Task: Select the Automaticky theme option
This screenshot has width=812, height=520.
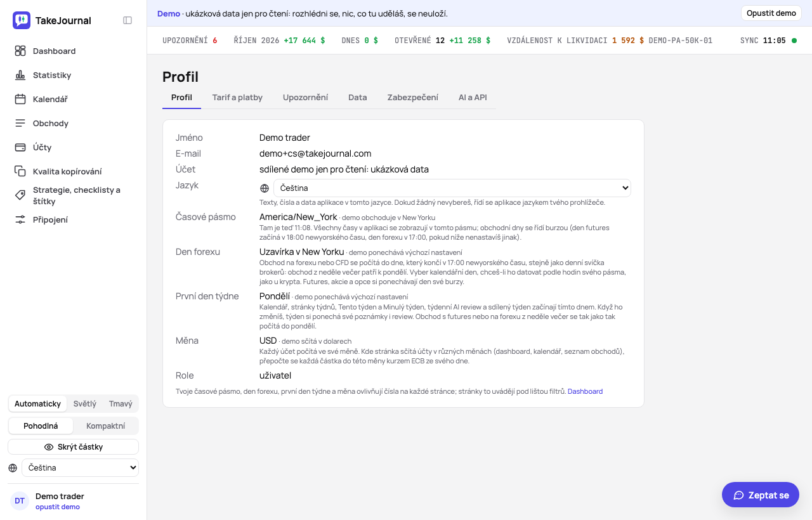Action: coord(37,404)
